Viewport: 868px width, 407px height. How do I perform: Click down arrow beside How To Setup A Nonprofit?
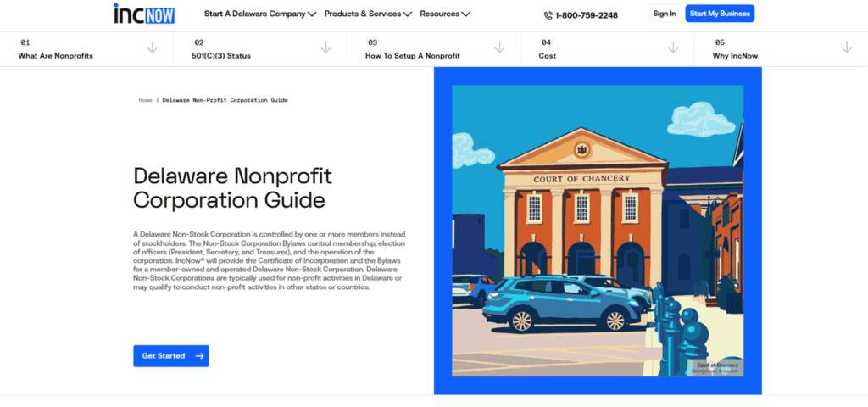[x=500, y=47]
